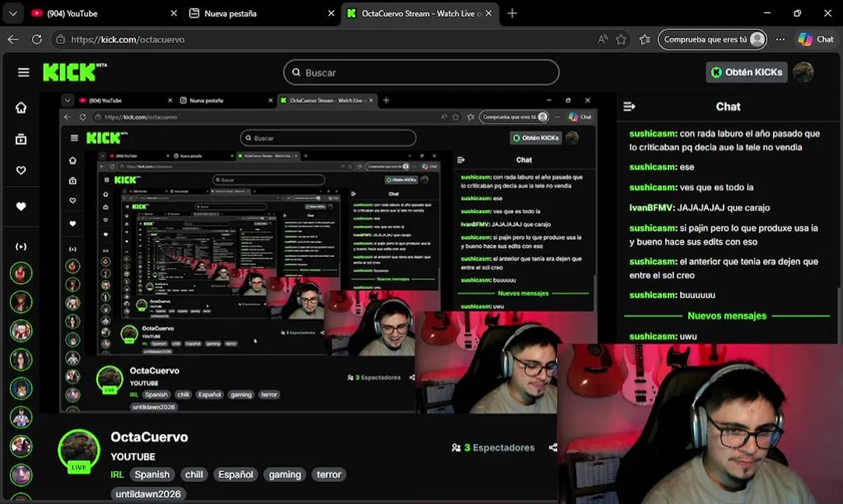The width and height of the screenshot is (843, 504).
Task: Click the IRL category tag
Action: tap(117, 475)
